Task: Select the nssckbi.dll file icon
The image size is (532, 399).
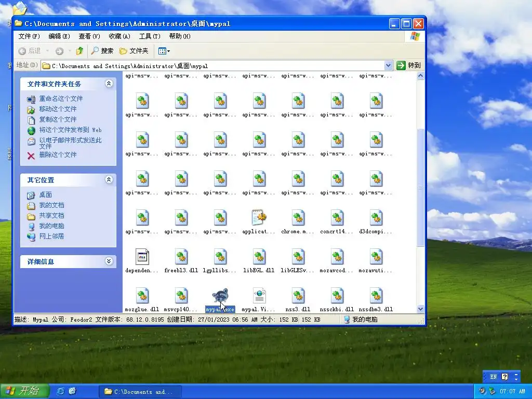Action: [337, 296]
